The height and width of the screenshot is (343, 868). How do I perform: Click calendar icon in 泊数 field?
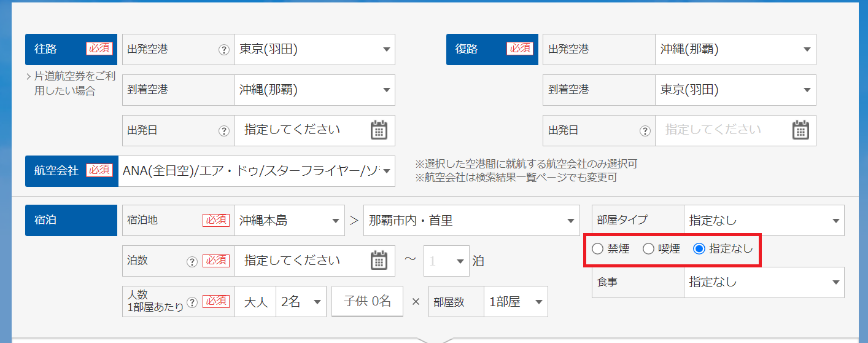pos(379,261)
